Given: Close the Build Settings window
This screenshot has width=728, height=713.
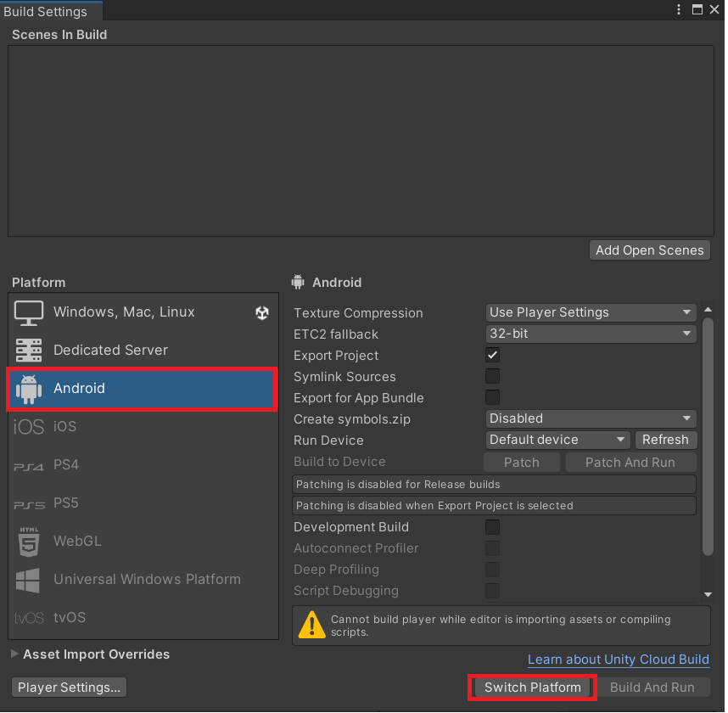Looking at the screenshot, I should point(714,9).
